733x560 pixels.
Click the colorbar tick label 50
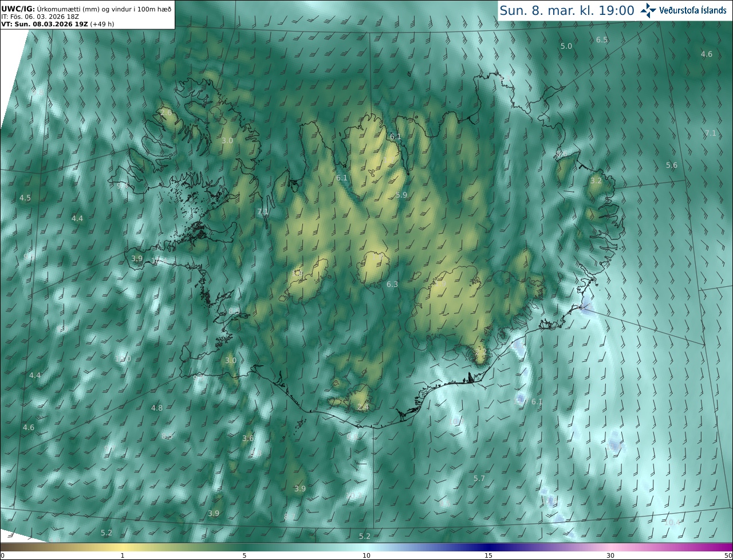click(x=728, y=555)
